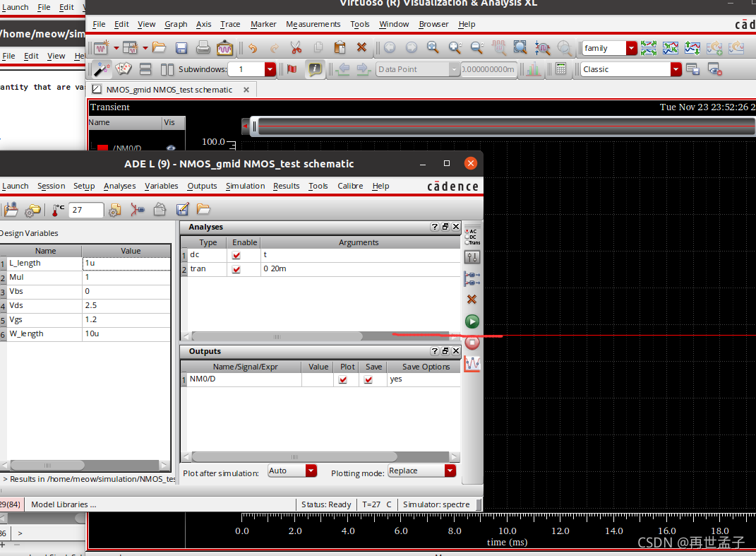Click the red flag marker icon
The image size is (756, 556).
click(x=292, y=69)
